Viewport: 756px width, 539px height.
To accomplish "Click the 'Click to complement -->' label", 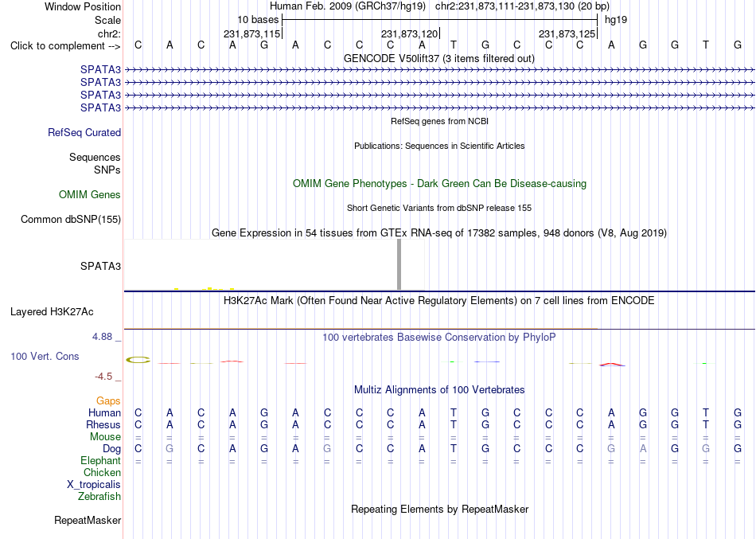I will pyautogui.click(x=65, y=46).
